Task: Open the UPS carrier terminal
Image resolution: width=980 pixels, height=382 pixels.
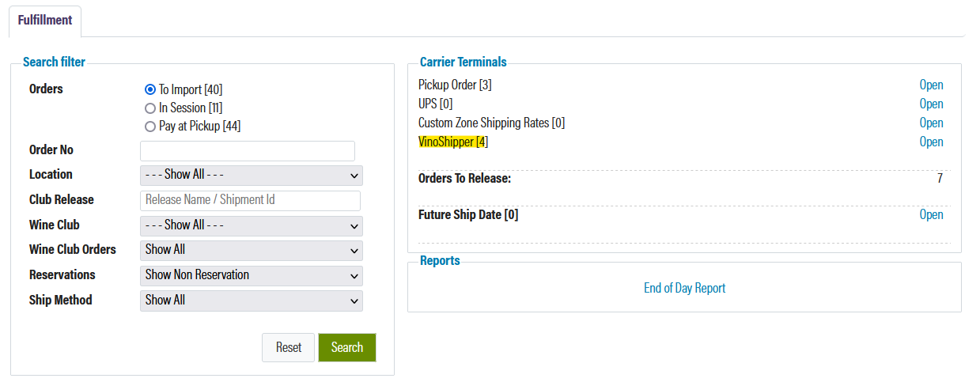Action: tap(931, 104)
